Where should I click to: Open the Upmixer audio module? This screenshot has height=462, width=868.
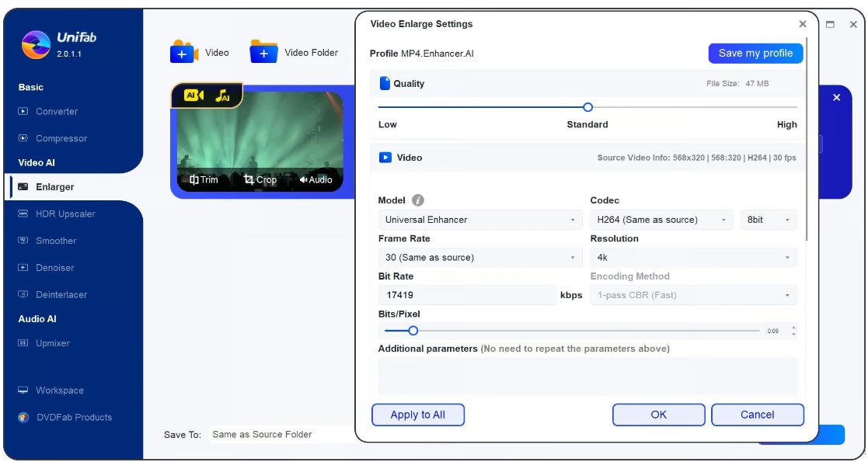pyautogui.click(x=53, y=343)
